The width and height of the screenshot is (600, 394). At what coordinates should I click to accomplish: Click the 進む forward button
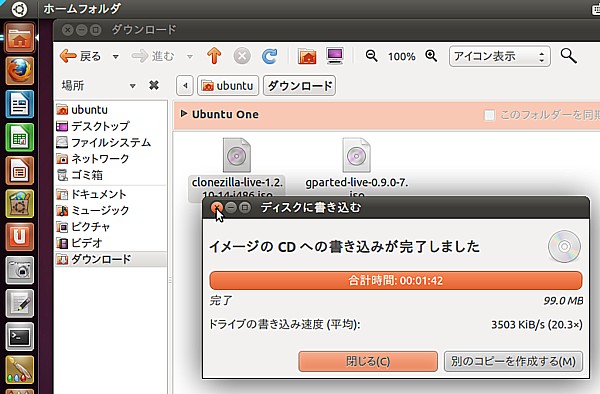(x=153, y=56)
